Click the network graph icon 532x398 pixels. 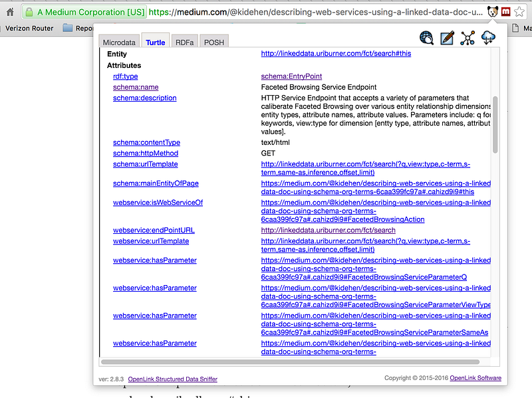point(467,38)
